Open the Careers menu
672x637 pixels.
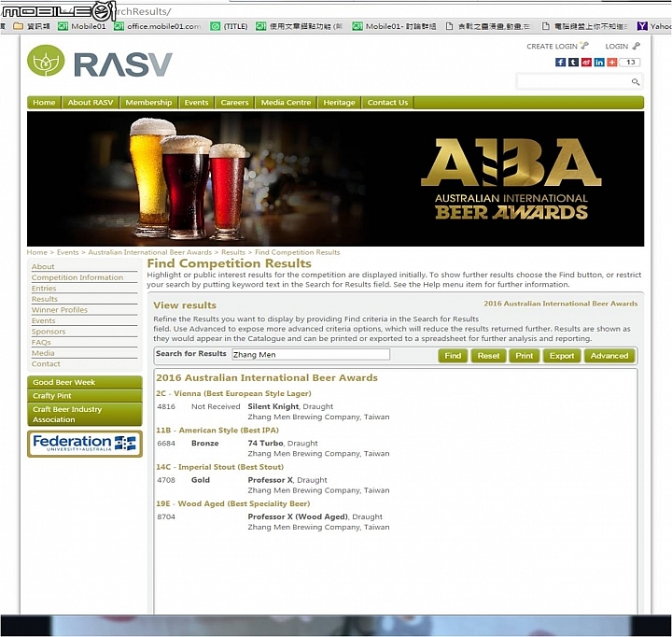[x=234, y=103]
